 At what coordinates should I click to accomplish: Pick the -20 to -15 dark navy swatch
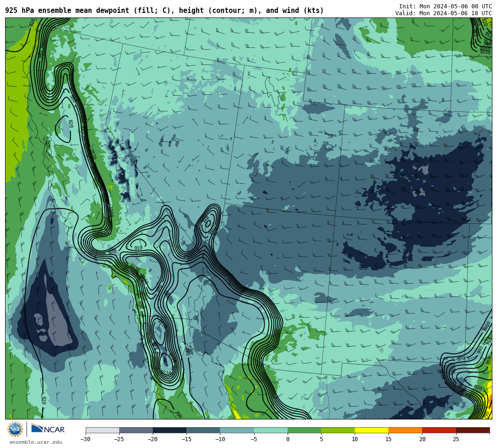coord(169,430)
